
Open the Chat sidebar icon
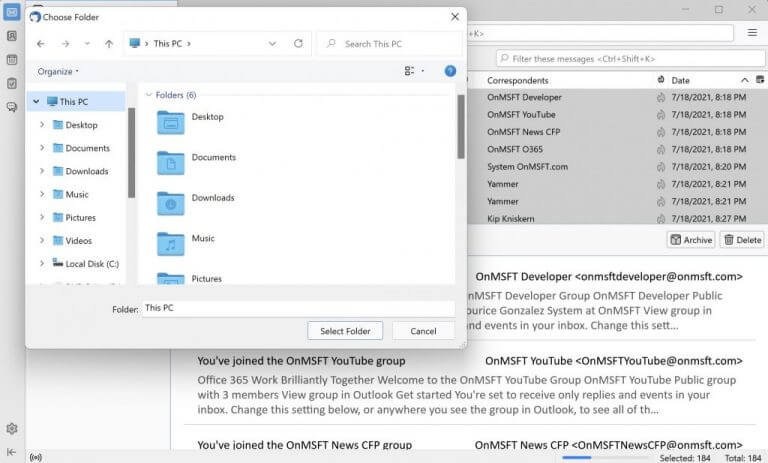coord(12,107)
